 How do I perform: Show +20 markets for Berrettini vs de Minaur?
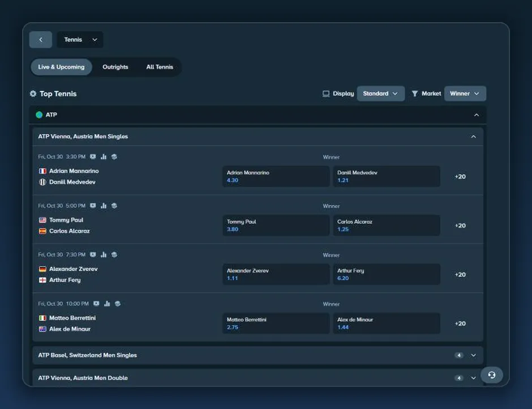point(460,324)
